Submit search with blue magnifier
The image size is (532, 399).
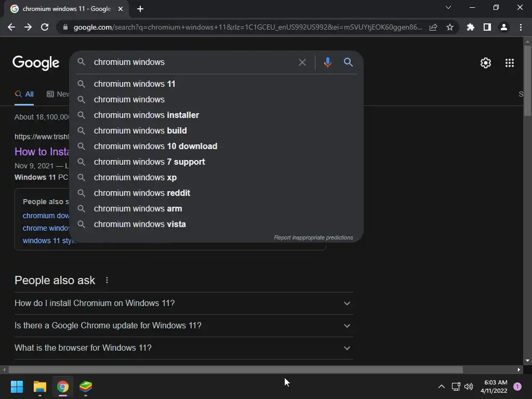[x=348, y=62]
